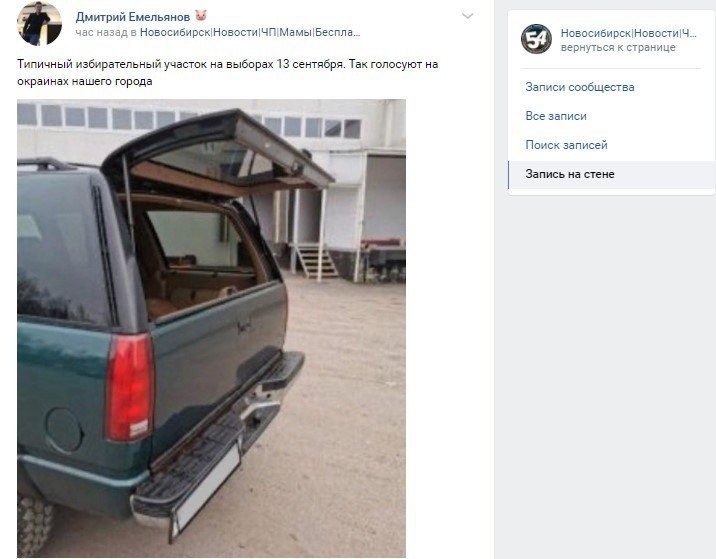Open Дмитрий Емельянов's profile avatar

tap(39, 24)
